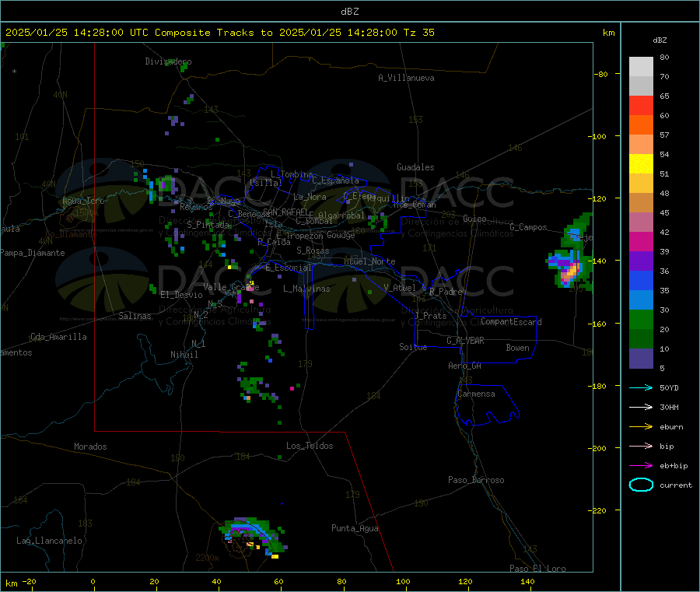Click the 'A_Villanueva' map label
The image size is (700, 592).
click(x=406, y=78)
